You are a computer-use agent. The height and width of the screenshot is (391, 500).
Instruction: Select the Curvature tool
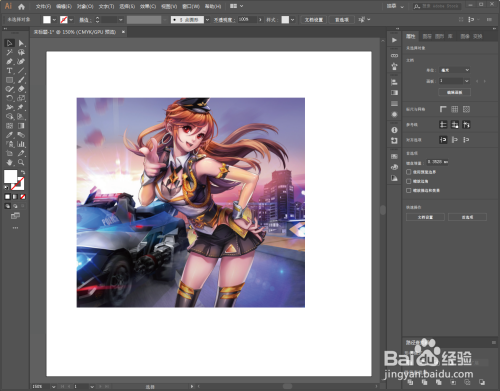tap(21, 61)
